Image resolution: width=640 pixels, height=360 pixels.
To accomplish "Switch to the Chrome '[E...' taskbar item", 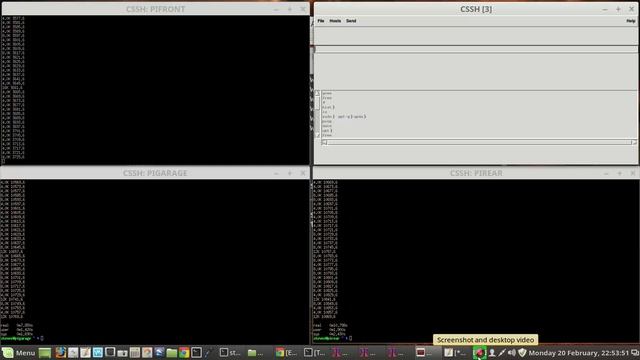I will pos(287,353).
